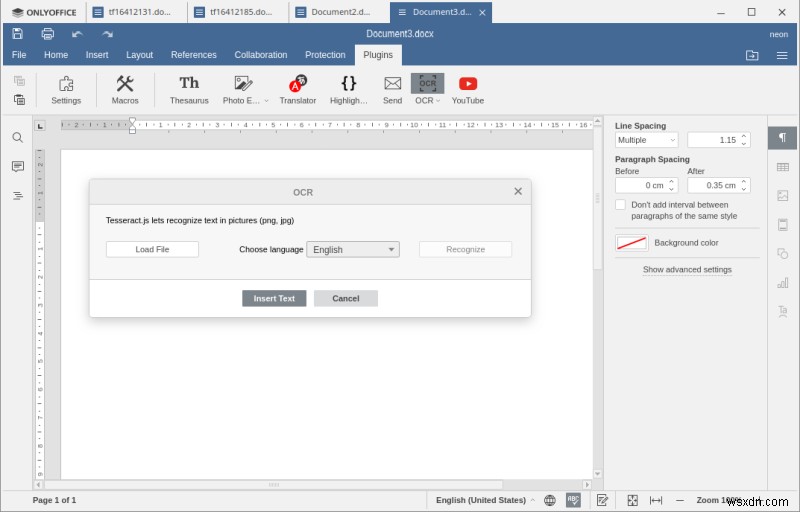The image size is (800, 512).
Task: Switch to the Protection tab
Action: click(x=325, y=55)
